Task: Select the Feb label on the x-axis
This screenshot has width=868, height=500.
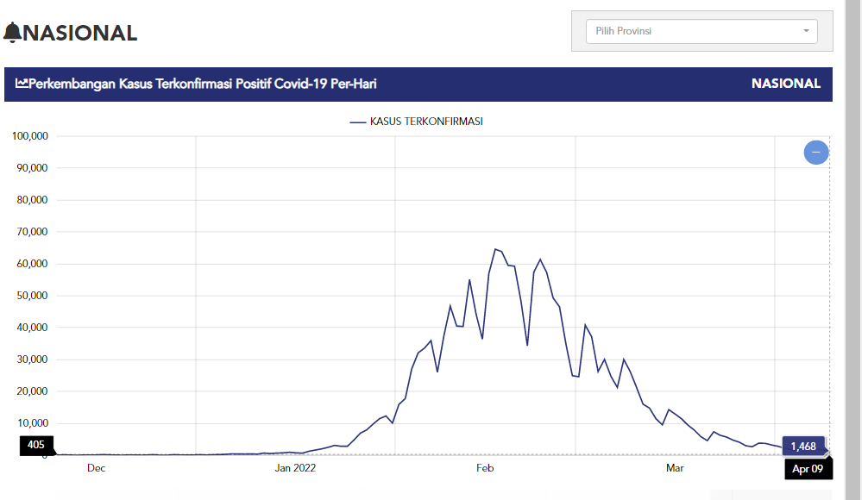Action: [485, 468]
